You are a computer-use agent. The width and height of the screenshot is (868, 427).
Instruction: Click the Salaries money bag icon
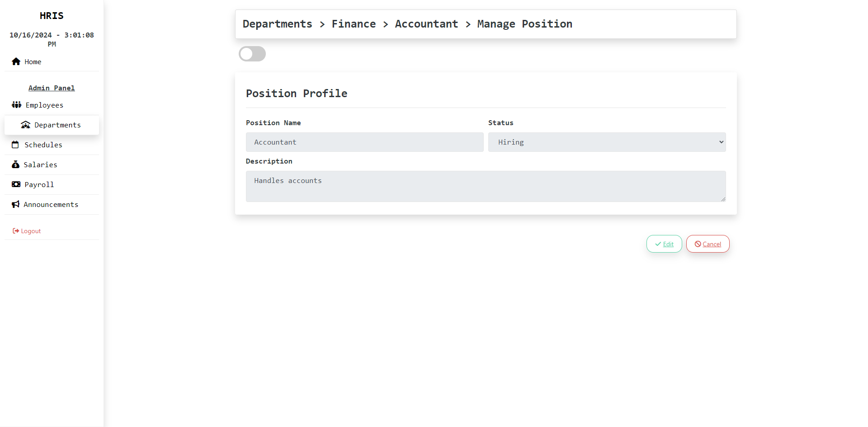(15, 164)
